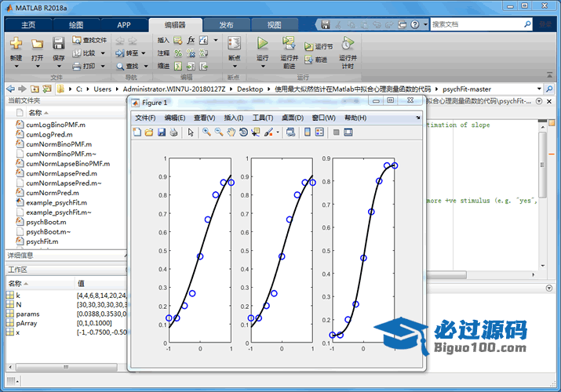Viewport: 561px width, 392px height.
Task: Click the help question mark icon
Action: (414, 24)
